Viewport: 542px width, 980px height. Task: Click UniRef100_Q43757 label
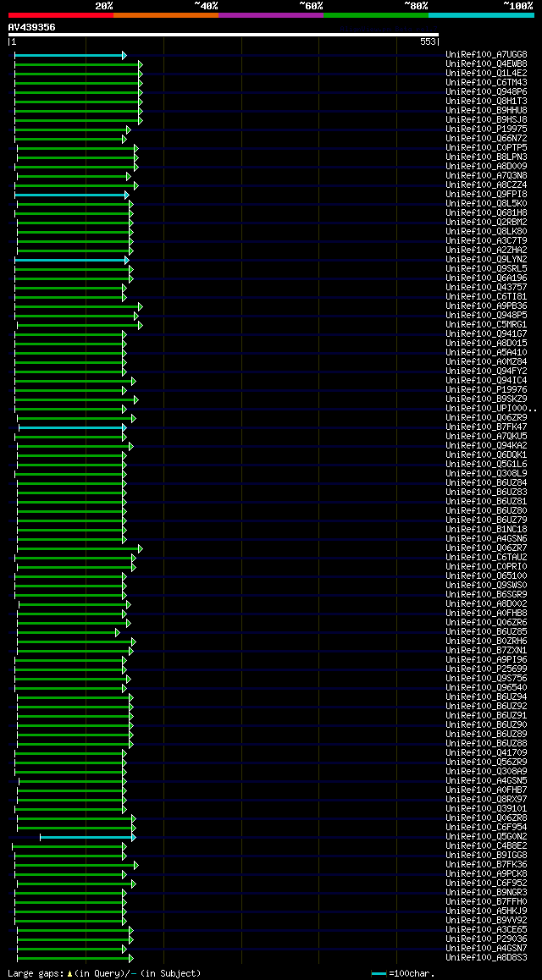click(x=486, y=287)
